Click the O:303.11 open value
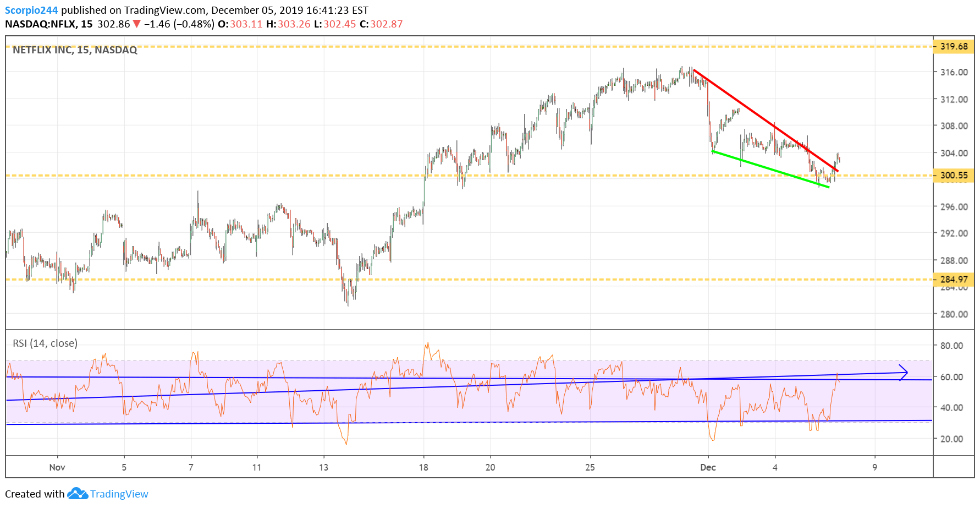Screen dimensions: 980x508 (240, 24)
